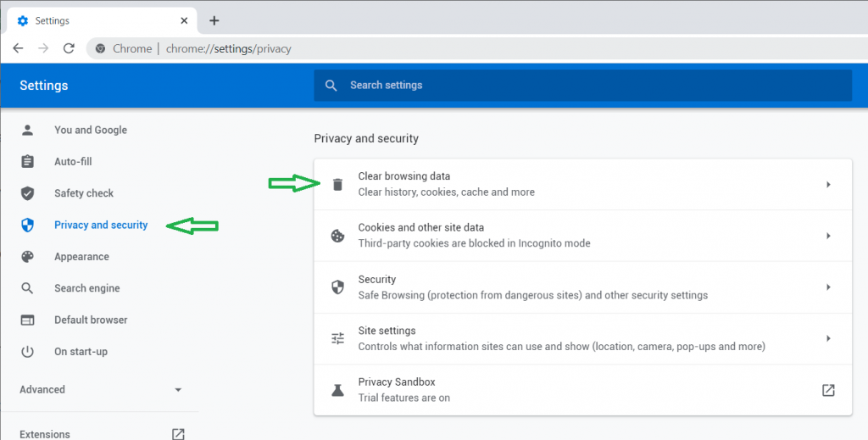868x440 pixels.
Task: Open Safety check section
Action: click(84, 193)
